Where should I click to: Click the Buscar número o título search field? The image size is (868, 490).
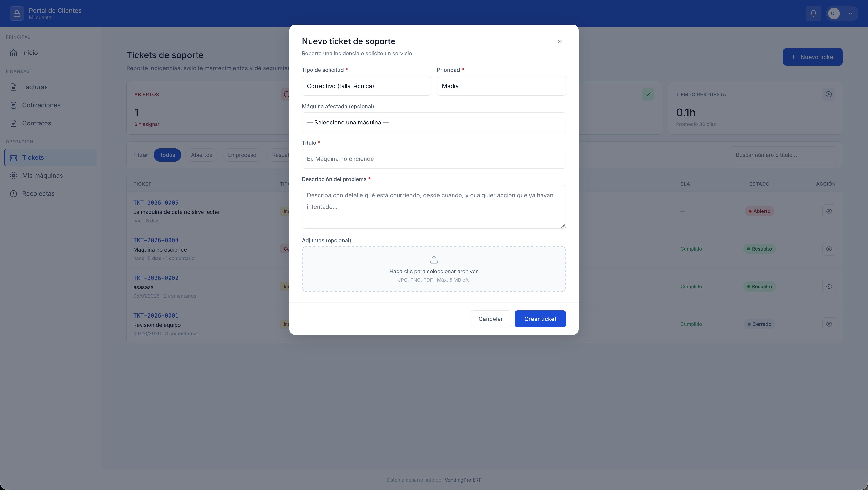[x=782, y=155]
